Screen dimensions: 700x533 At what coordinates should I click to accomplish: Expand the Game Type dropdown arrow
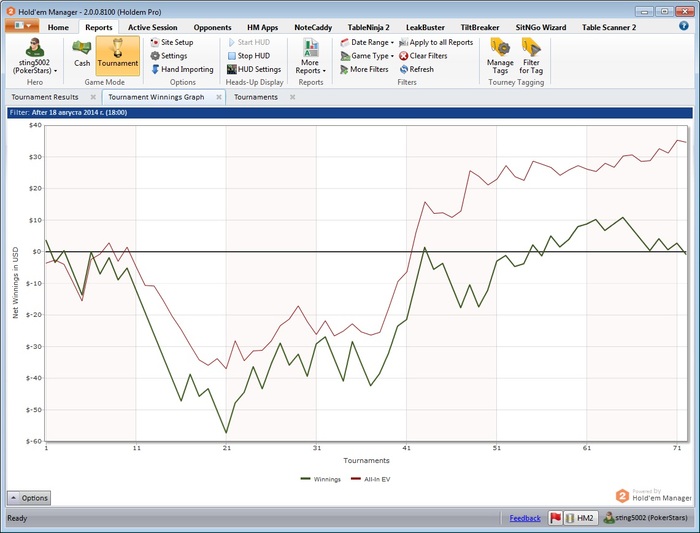(392, 56)
